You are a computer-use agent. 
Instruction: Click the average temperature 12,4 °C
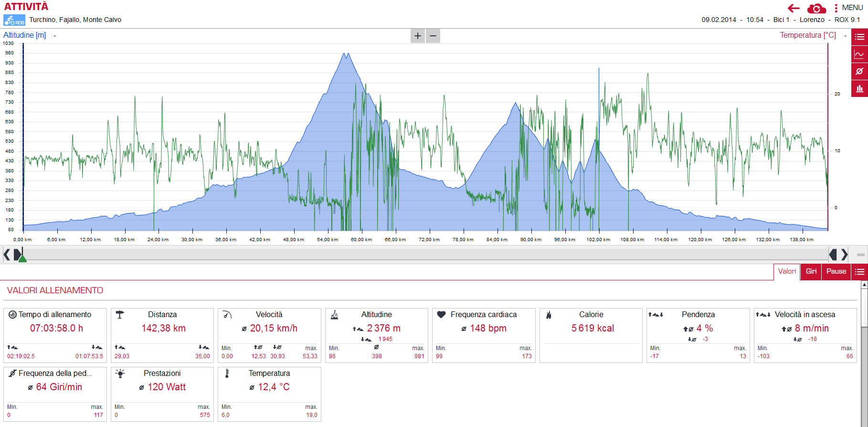coord(274,387)
